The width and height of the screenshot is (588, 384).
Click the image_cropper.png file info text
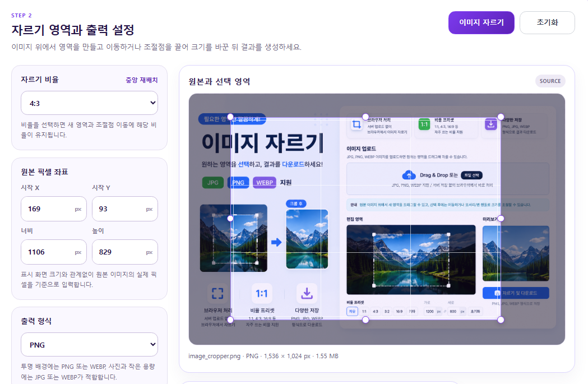click(x=263, y=356)
